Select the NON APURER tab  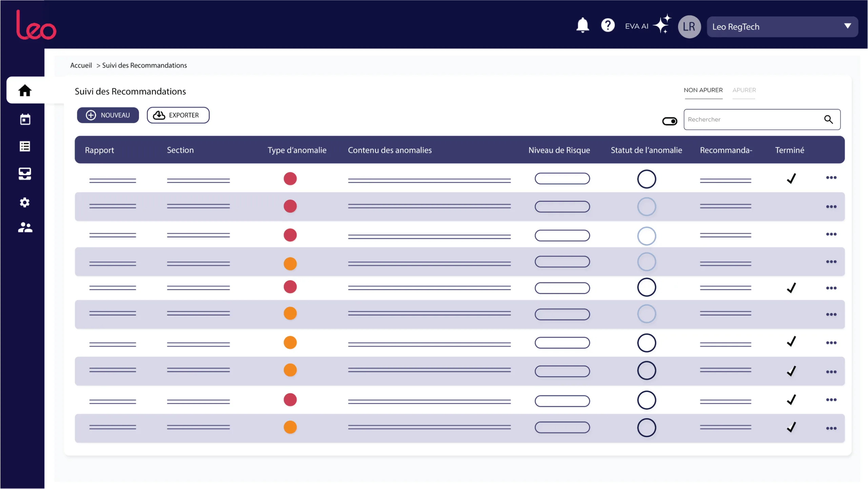703,90
